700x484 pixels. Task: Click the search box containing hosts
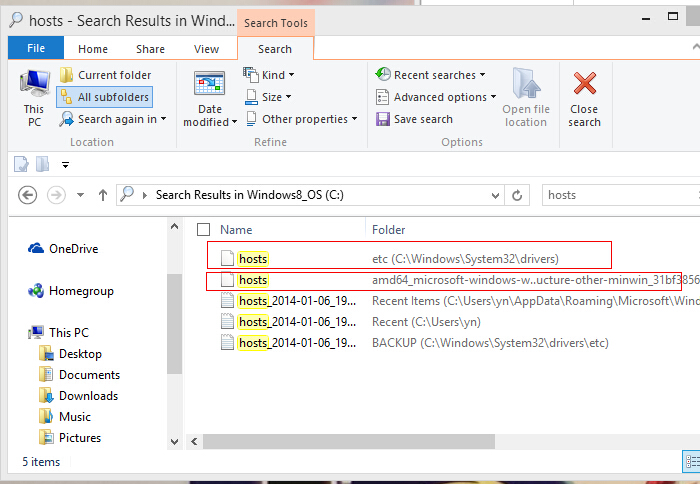coord(610,195)
